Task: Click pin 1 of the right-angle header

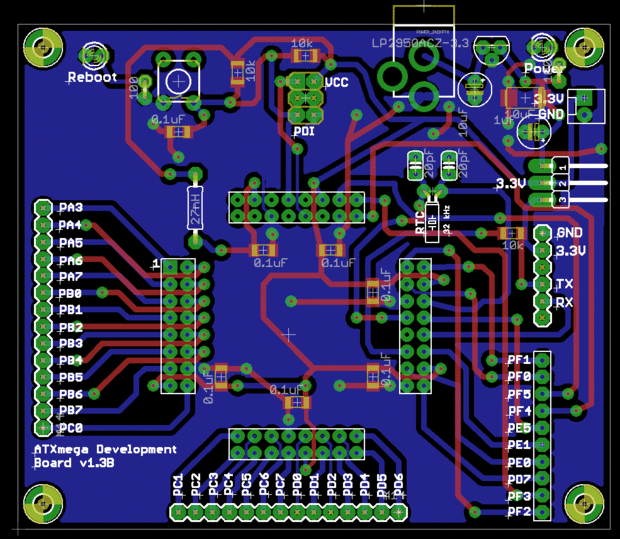Action: [x=562, y=166]
